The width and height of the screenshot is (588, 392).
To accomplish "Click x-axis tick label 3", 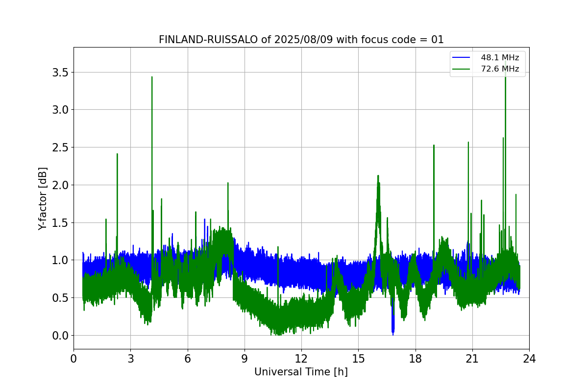I will click(x=130, y=359).
